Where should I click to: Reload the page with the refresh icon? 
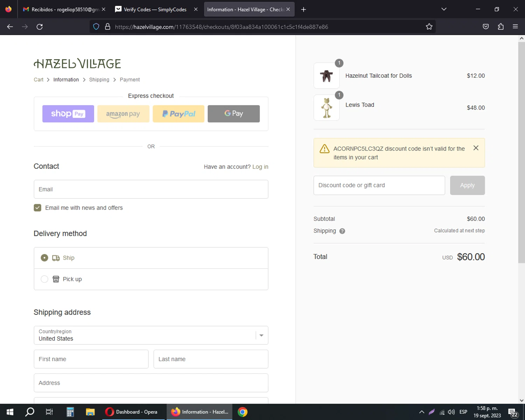click(x=40, y=27)
